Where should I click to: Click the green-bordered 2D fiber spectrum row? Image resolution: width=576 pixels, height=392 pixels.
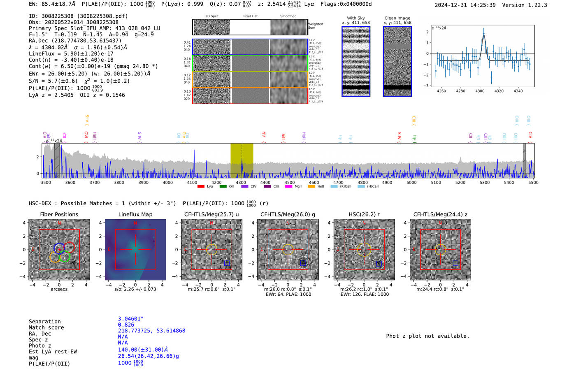250,63
